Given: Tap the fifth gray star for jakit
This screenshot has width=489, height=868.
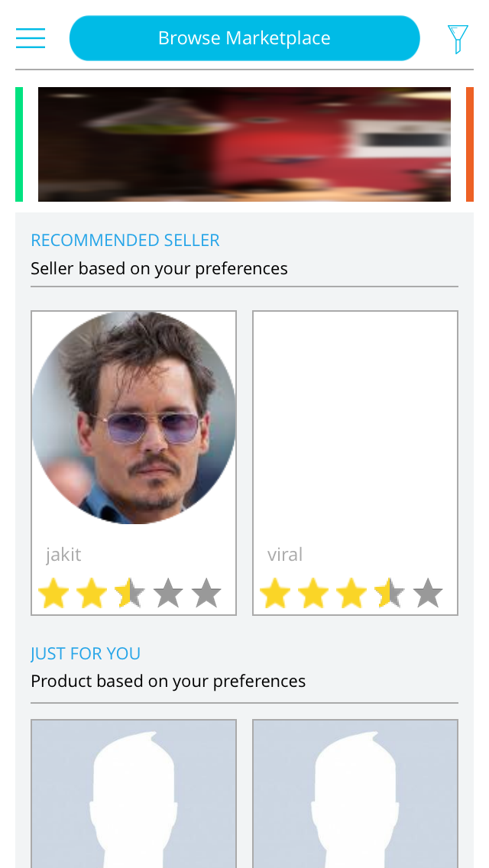Looking at the screenshot, I should click(x=206, y=593).
